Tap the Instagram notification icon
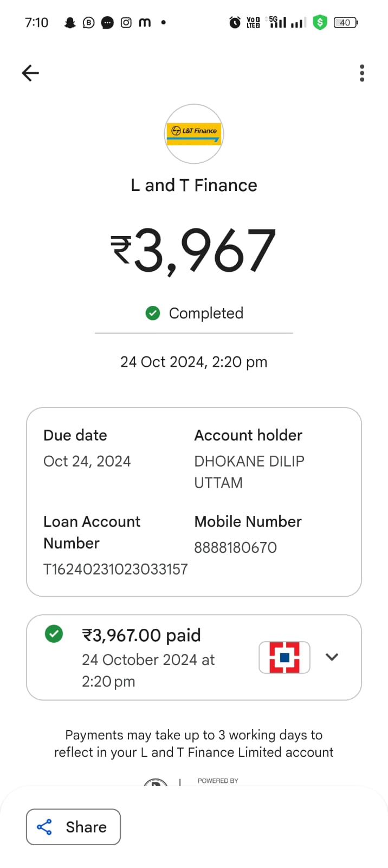This screenshot has width=388, height=868. pos(126,22)
